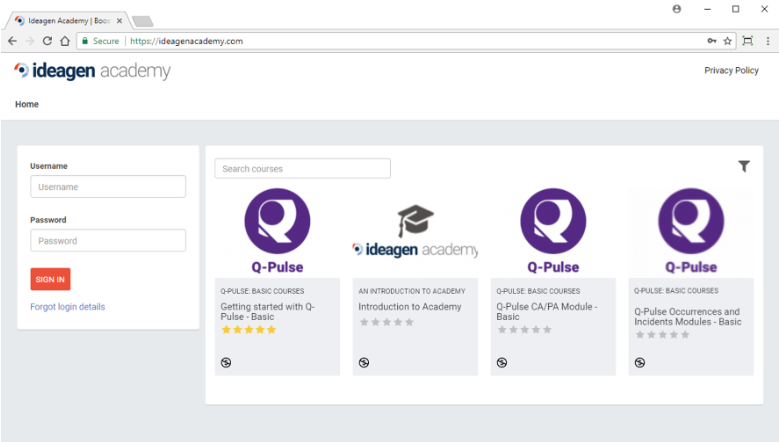Click the grey star rating on Introduction to Academy
The image size is (779, 442).
pos(387,322)
